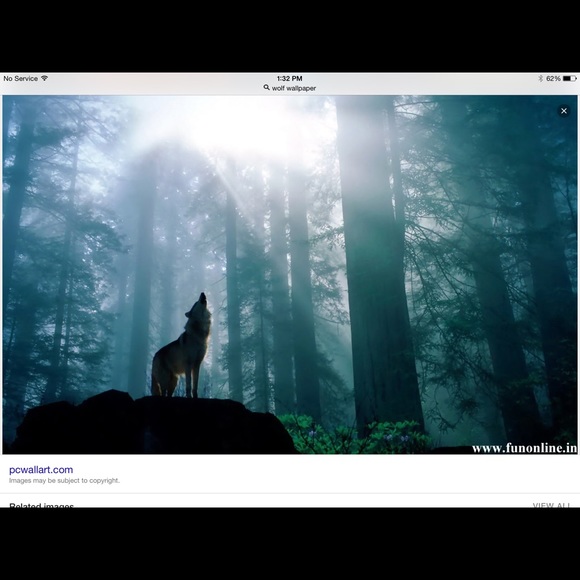Tap the 1:32 PM clock
580x580 pixels.
point(290,78)
